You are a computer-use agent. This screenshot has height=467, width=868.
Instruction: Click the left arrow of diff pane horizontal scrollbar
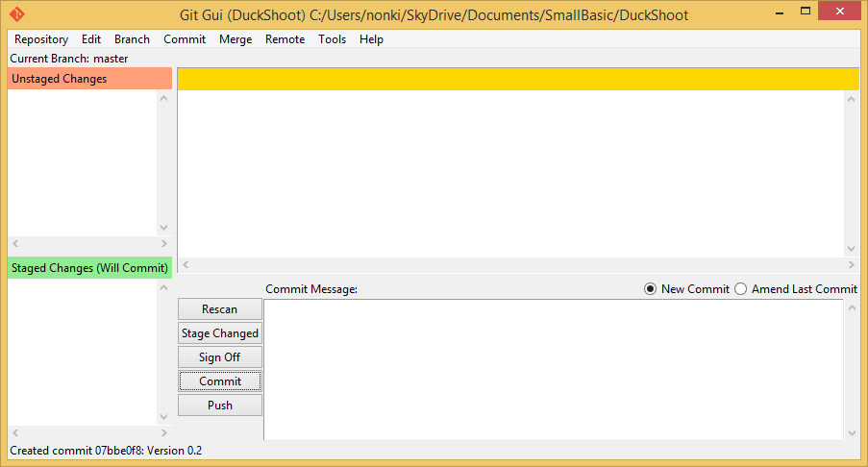coord(186,264)
